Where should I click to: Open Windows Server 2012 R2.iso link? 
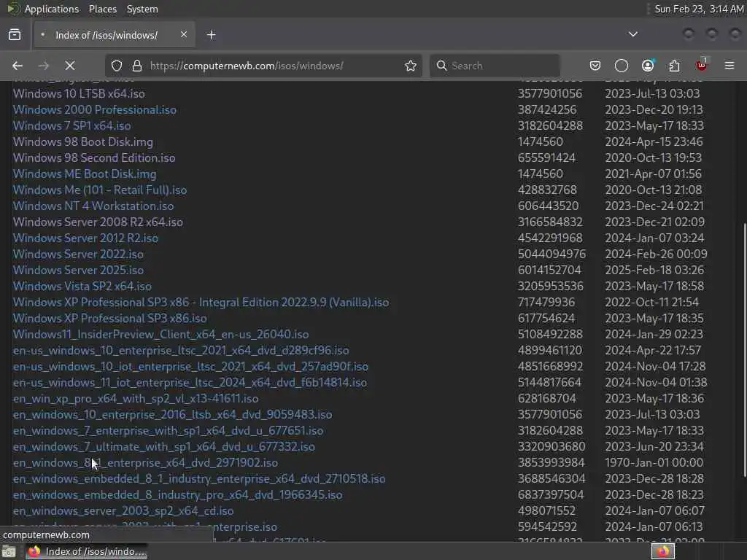click(86, 238)
